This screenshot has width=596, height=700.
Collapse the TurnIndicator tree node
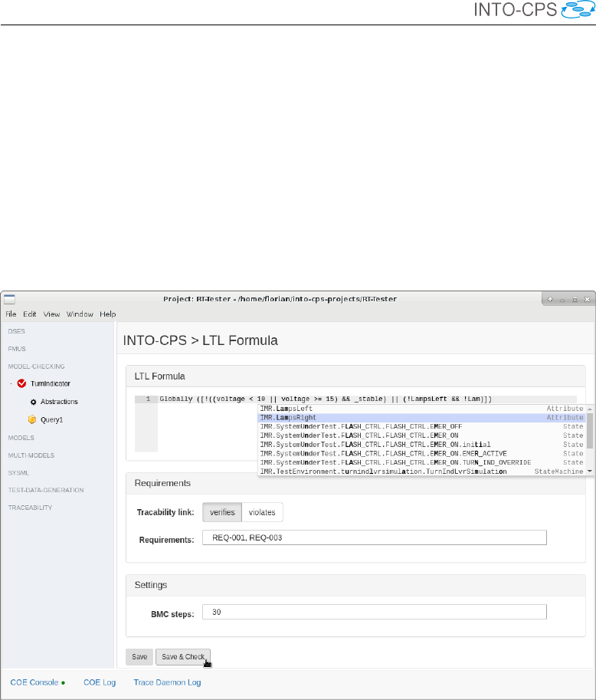(11, 383)
